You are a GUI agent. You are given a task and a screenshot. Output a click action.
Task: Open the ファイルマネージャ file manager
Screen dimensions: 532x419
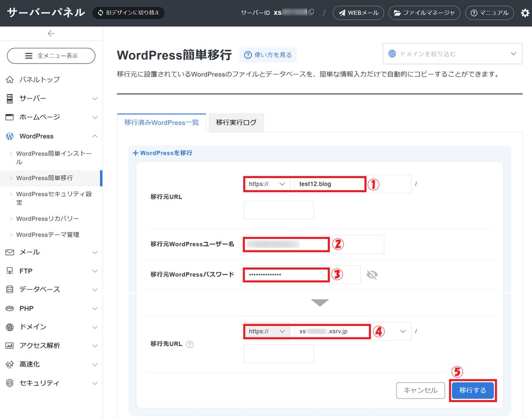click(424, 13)
